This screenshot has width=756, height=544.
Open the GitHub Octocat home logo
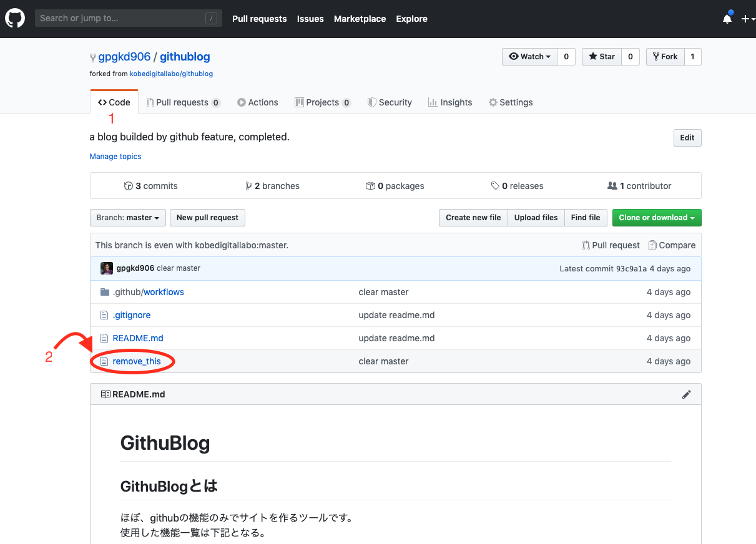point(15,19)
